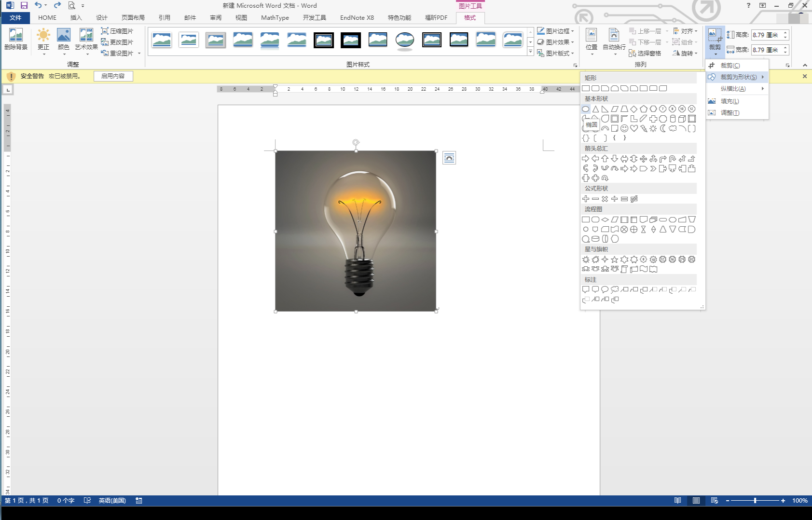812x520 pixels.
Task: Open Wrap Text (自动换行) dropdown
Action: click(614, 41)
